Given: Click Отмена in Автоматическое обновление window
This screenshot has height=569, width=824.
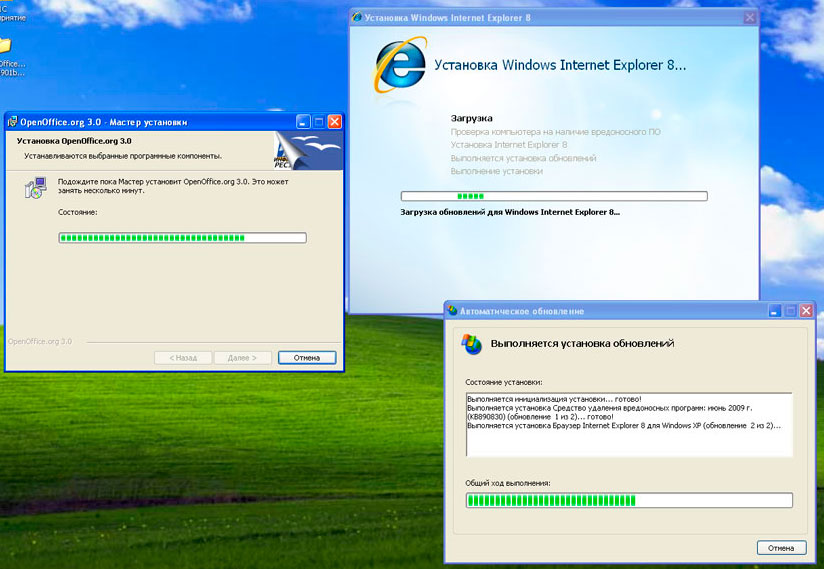Looking at the screenshot, I should 781,548.
